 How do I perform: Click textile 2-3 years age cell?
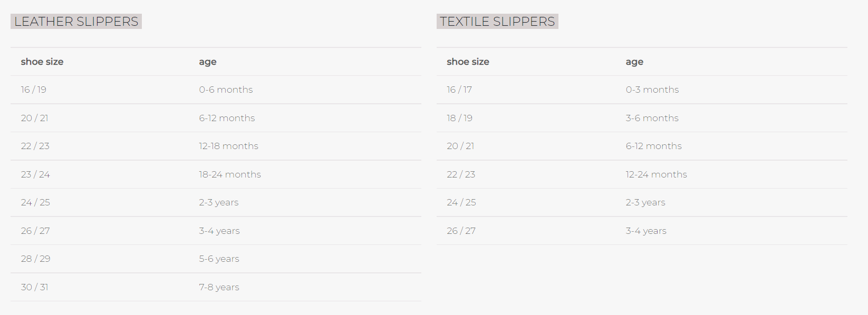coord(645,202)
